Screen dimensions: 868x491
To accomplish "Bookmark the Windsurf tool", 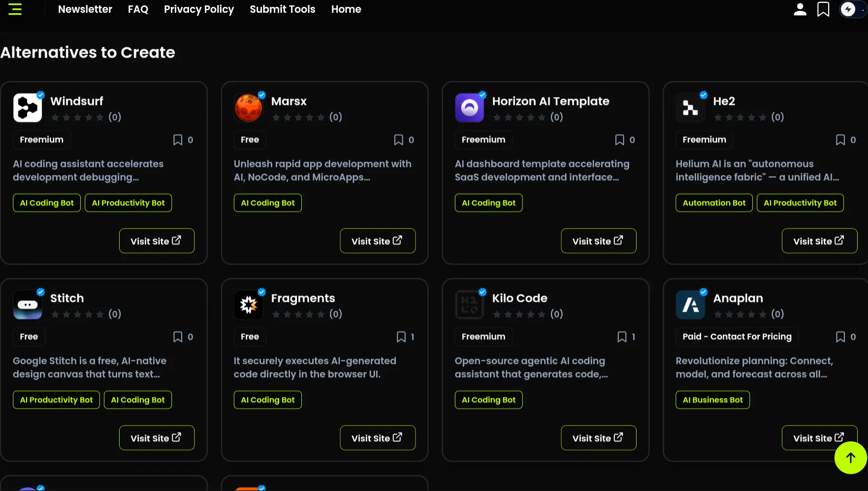I will pos(178,140).
